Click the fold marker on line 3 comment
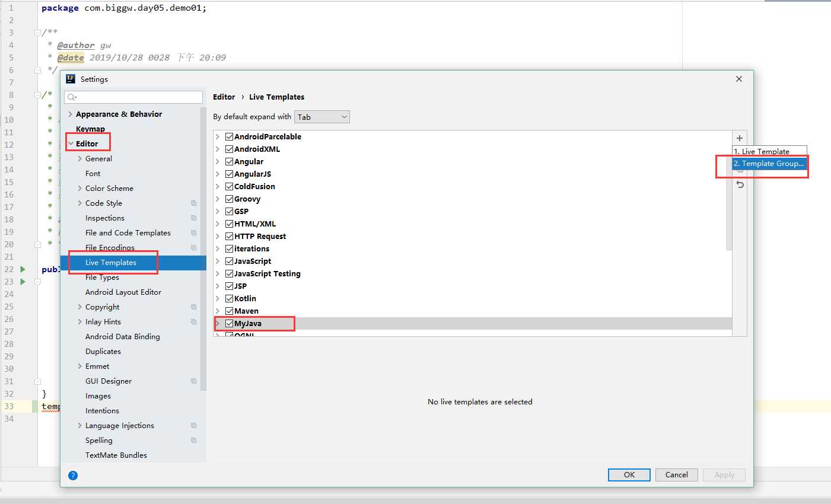The height and width of the screenshot is (504, 831). 37,33
